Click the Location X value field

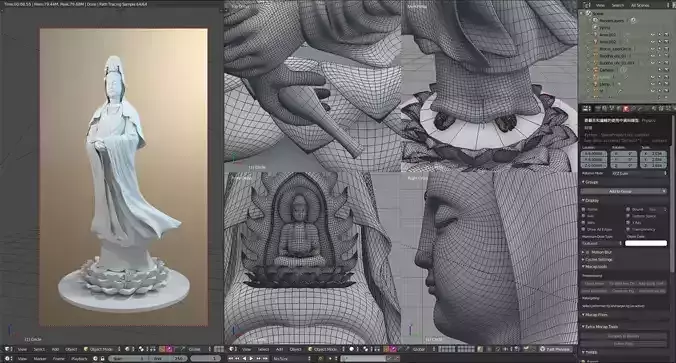[x=594, y=154]
